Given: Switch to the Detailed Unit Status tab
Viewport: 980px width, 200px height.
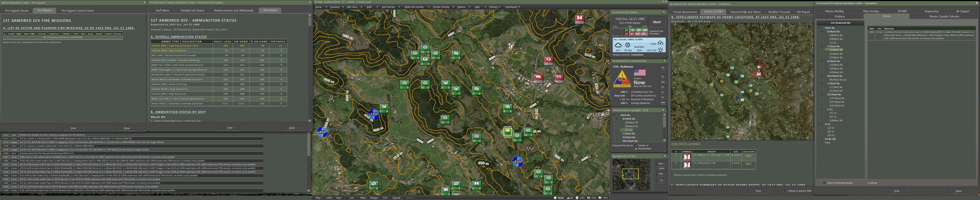Looking at the screenshot, I should [x=192, y=10].
